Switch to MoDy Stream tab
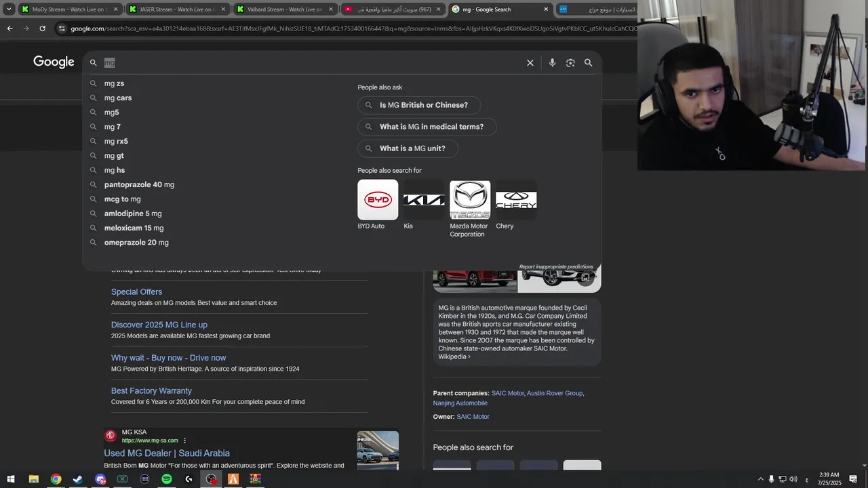 click(69, 9)
